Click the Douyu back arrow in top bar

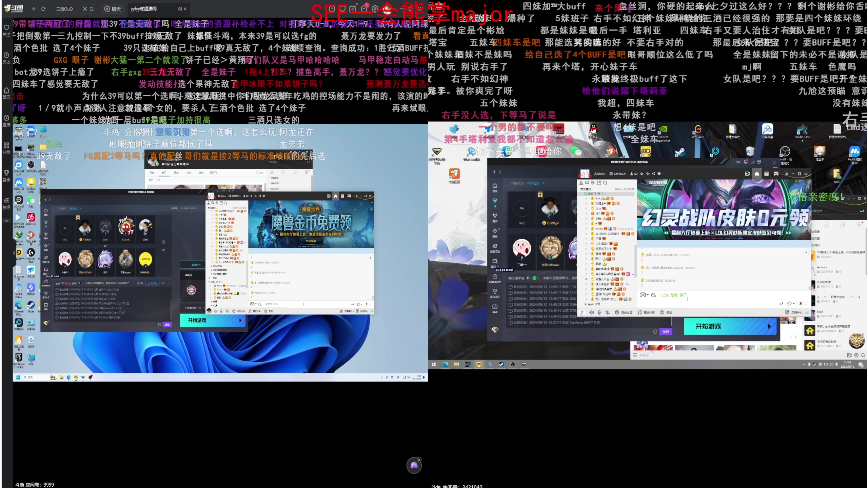tap(34, 9)
